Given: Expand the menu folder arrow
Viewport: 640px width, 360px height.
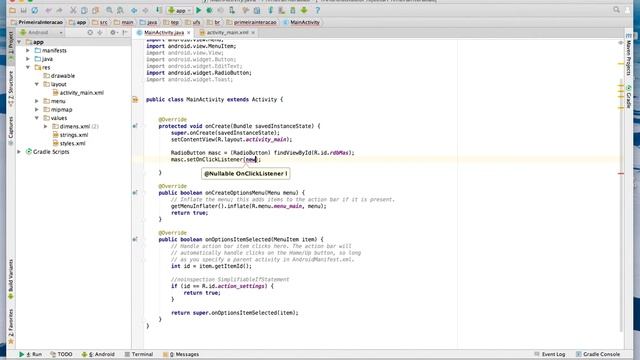Looking at the screenshot, I should [37, 101].
